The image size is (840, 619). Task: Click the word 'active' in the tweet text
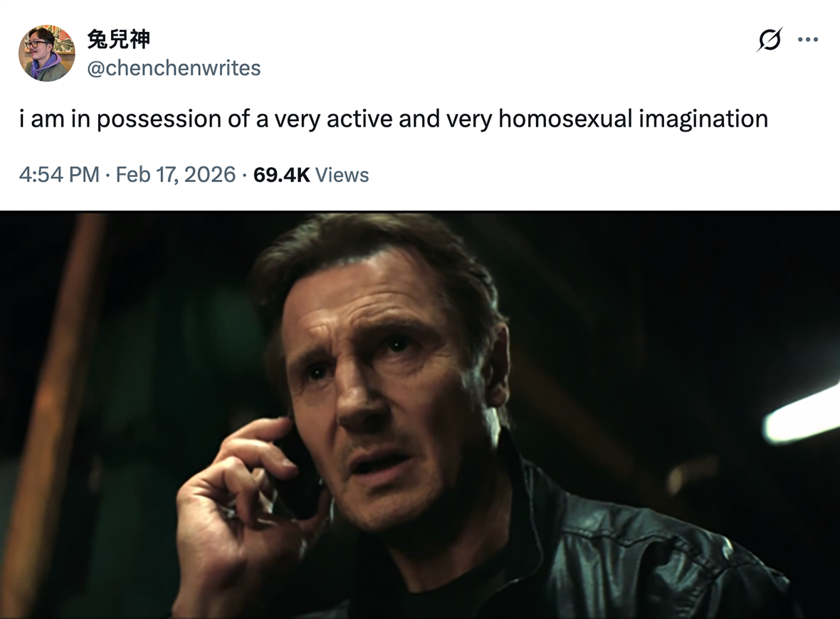[x=359, y=118]
